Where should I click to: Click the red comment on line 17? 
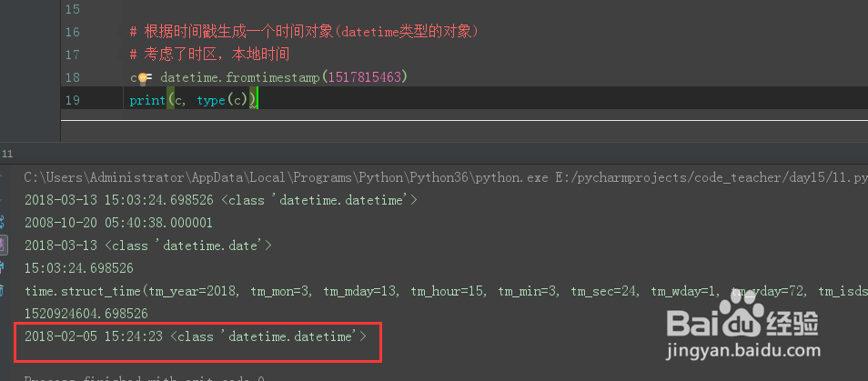point(211,55)
